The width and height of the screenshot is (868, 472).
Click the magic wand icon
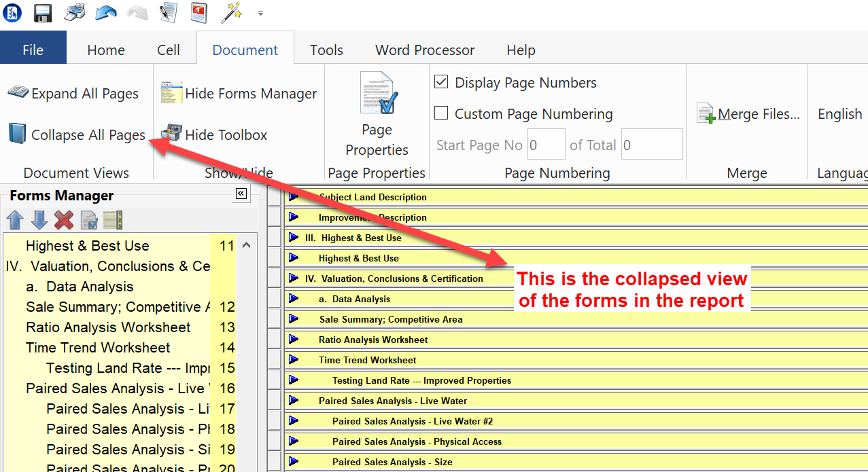(232, 12)
